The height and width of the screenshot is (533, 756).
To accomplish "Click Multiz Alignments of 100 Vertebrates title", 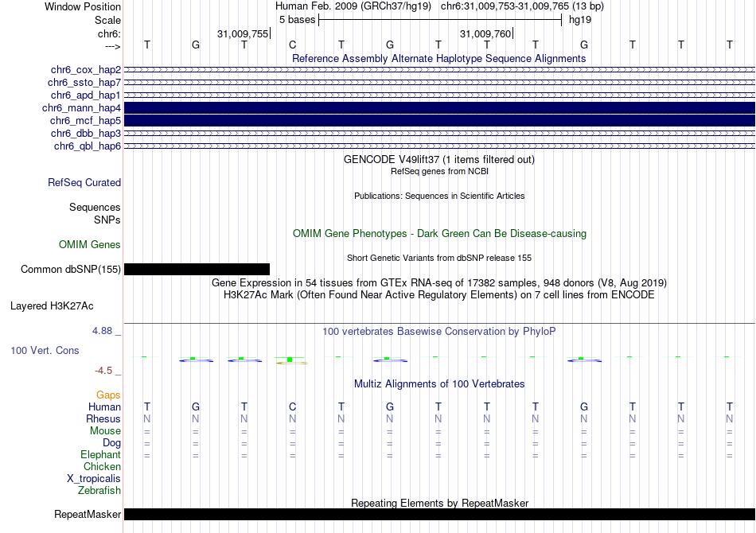I will [439, 384].
